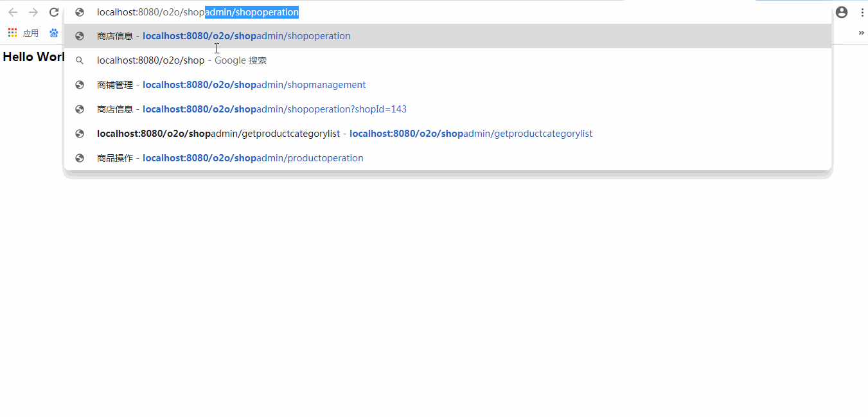Click magnifier icon of Google search suggestion
868x417 pixels.
(x=80, y=60)
